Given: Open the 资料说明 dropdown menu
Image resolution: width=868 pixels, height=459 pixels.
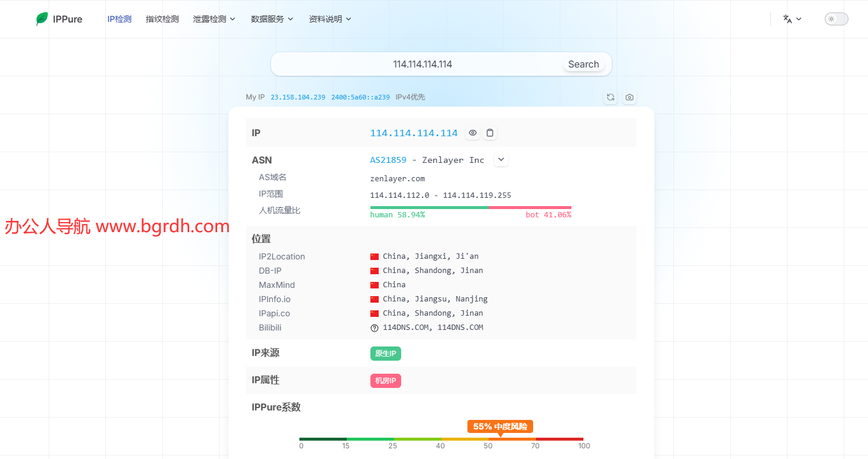Looking at the screenshot, I should (x=330, y=19).
